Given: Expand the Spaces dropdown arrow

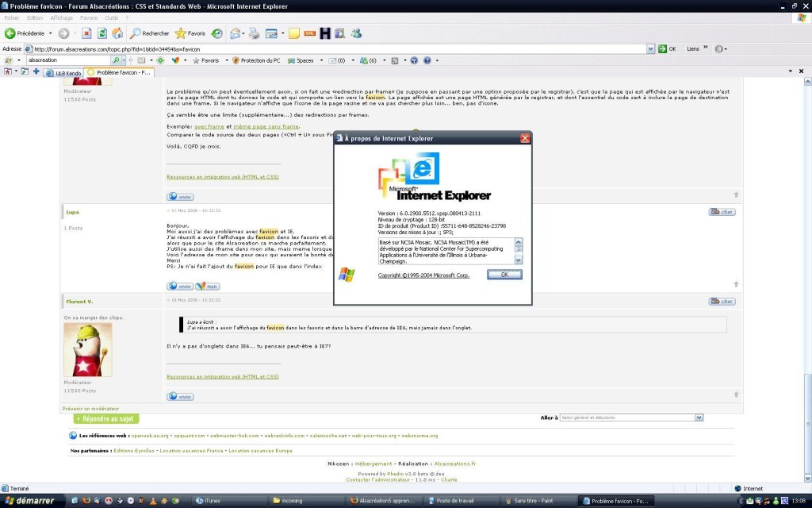Looking at the screenshot, I should pos(321,60).
